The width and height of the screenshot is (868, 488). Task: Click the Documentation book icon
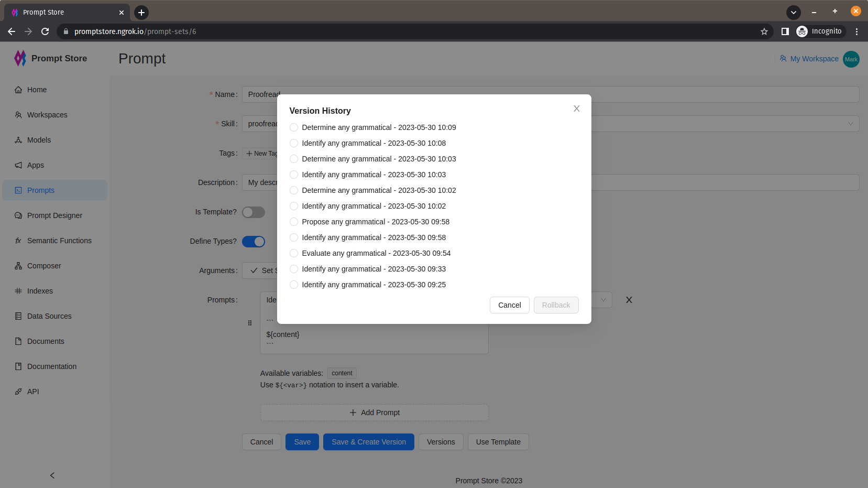[18, 366]
